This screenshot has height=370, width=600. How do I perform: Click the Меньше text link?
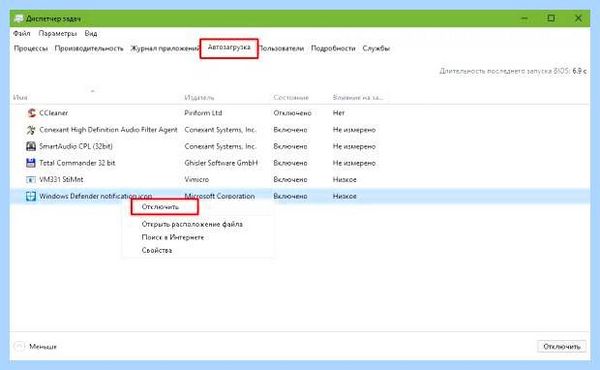(43, 347)
